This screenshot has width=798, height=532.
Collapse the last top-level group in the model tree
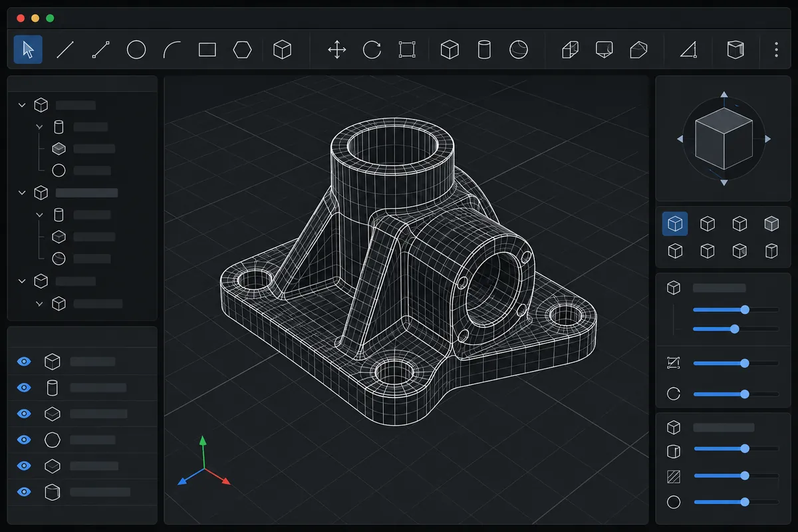click(22, 281)
